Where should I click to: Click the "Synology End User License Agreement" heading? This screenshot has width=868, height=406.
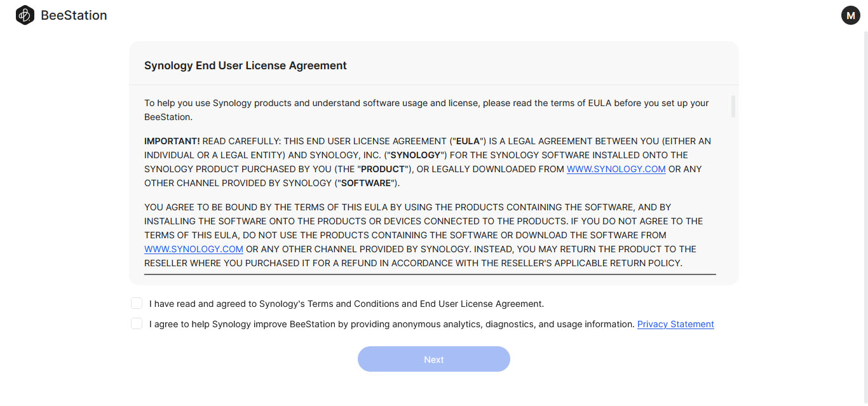pyautogui.click(x=245, y=65)
